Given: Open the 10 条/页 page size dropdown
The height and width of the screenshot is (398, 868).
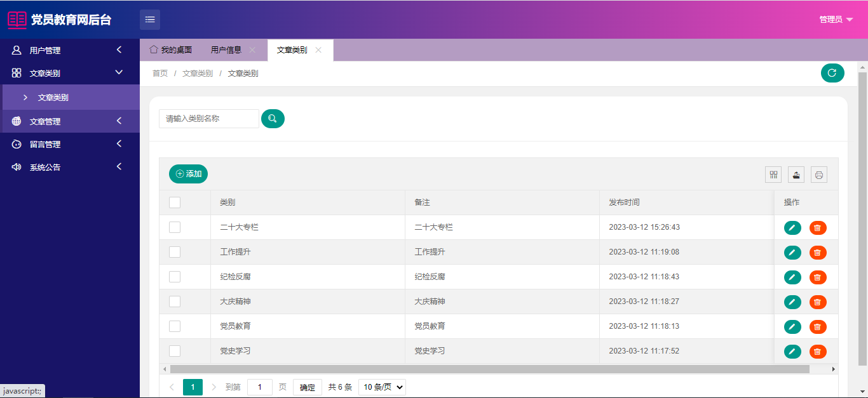Looking at the screenshot, I should (x=382, y=387).
